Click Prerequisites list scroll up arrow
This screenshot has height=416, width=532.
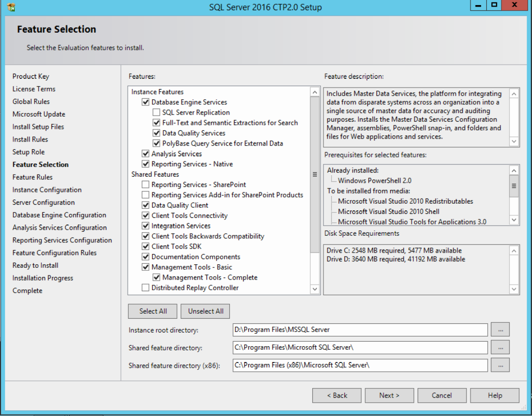514,171
